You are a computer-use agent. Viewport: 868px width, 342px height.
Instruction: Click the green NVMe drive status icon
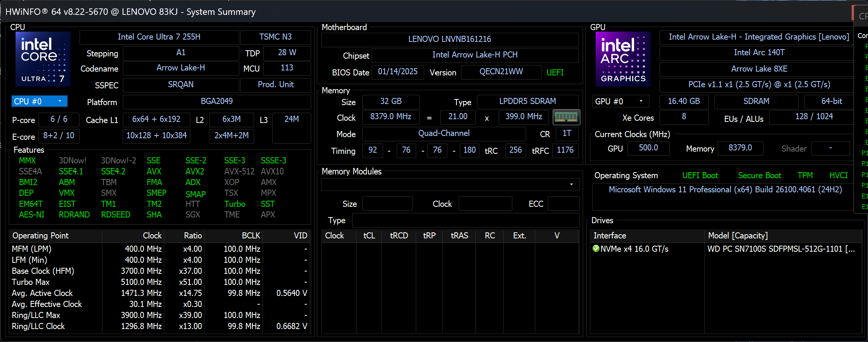pos(596,249)
